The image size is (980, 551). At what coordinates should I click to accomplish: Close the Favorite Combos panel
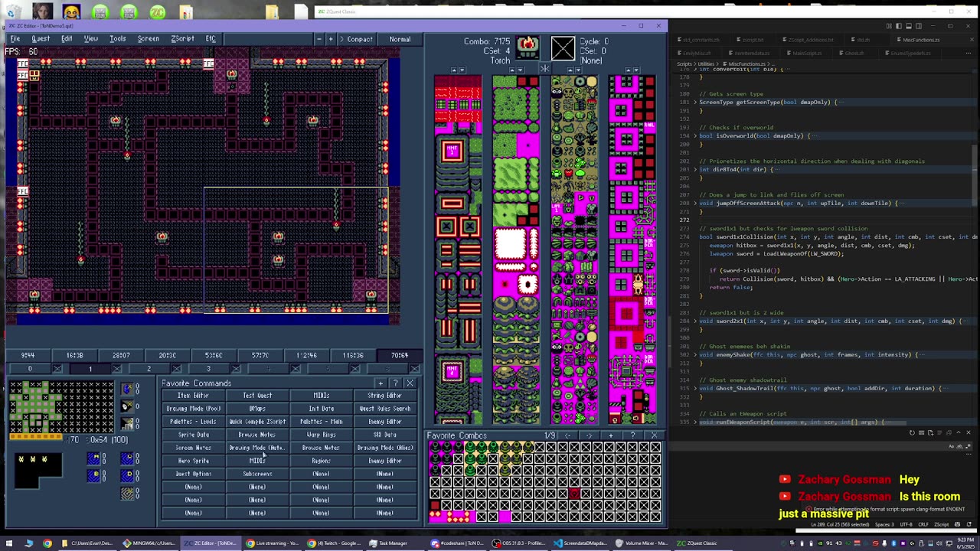[x=654, y=435]
